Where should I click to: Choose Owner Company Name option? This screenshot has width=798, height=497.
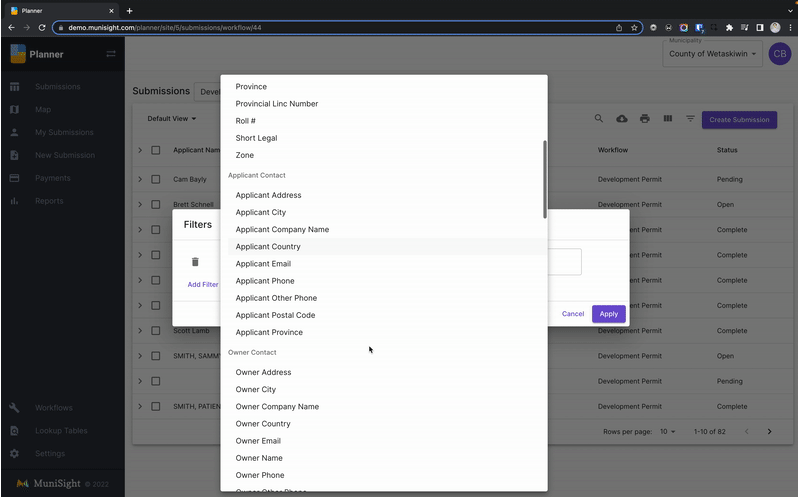click(277, 407)
